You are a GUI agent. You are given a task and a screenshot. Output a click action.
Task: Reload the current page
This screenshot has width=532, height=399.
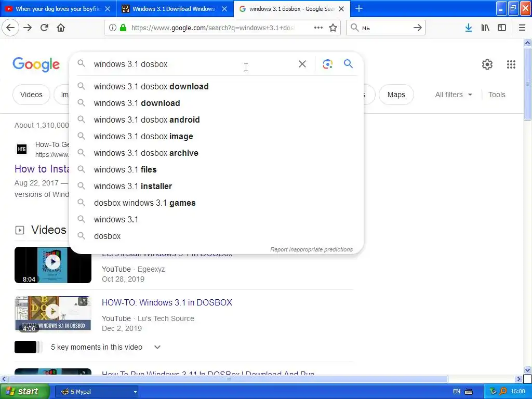(44, 28)
